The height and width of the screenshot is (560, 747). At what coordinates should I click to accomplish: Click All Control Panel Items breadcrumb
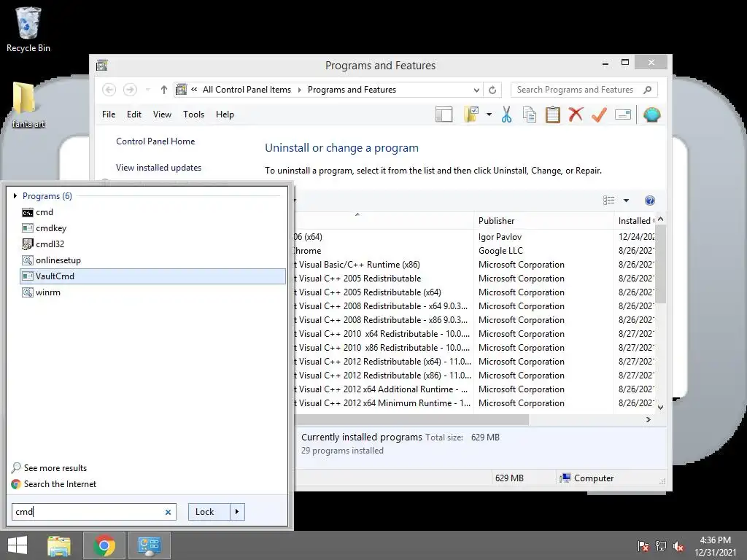pyautogui.click(x=247, y=90)
